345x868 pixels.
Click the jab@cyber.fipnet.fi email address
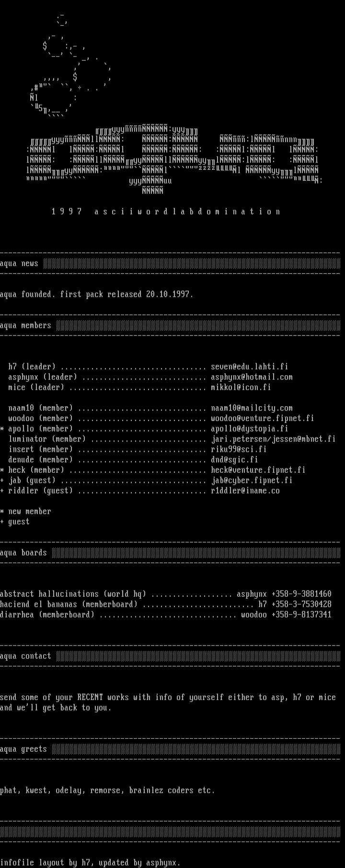[252, 480]
